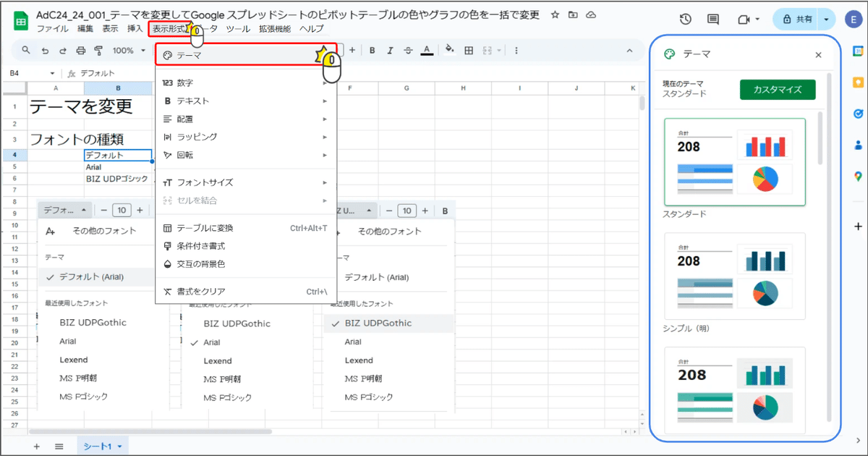
Task: Choose テーマ from the format menu
Action: pos(246,55)
